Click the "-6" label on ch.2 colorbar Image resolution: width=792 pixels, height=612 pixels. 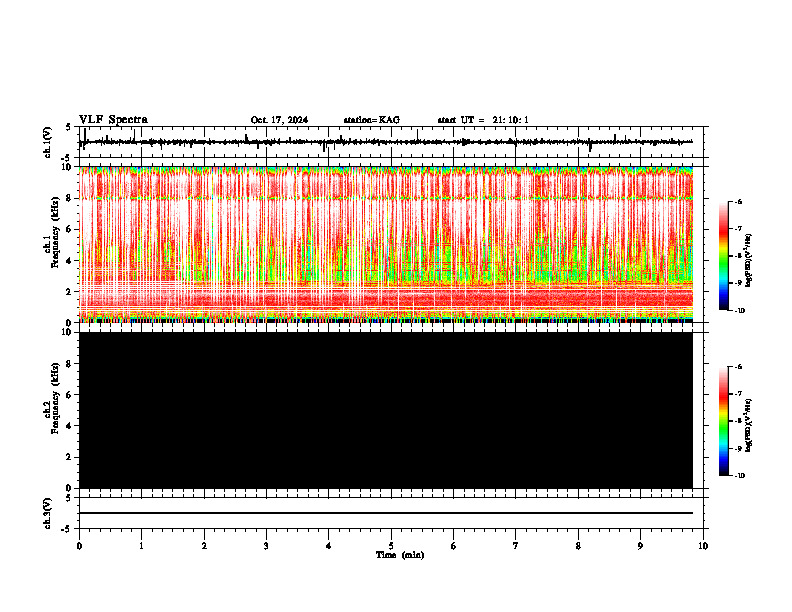(738, 367)
